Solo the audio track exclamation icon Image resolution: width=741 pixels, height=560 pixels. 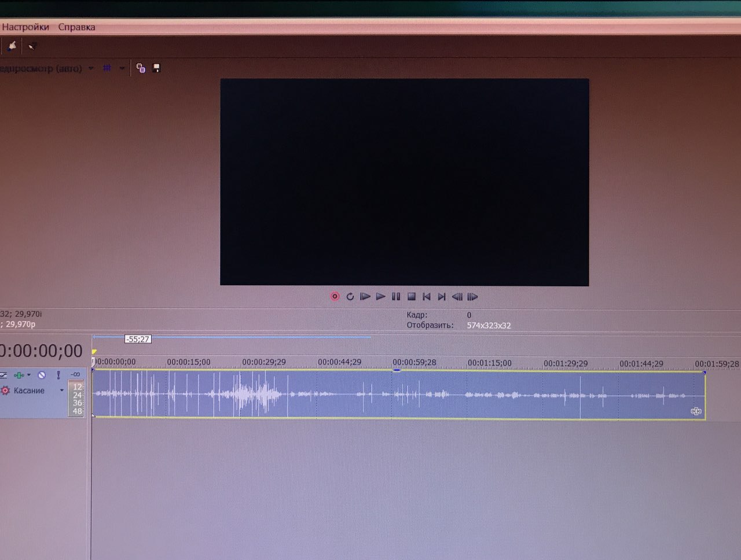pos(58,375)
